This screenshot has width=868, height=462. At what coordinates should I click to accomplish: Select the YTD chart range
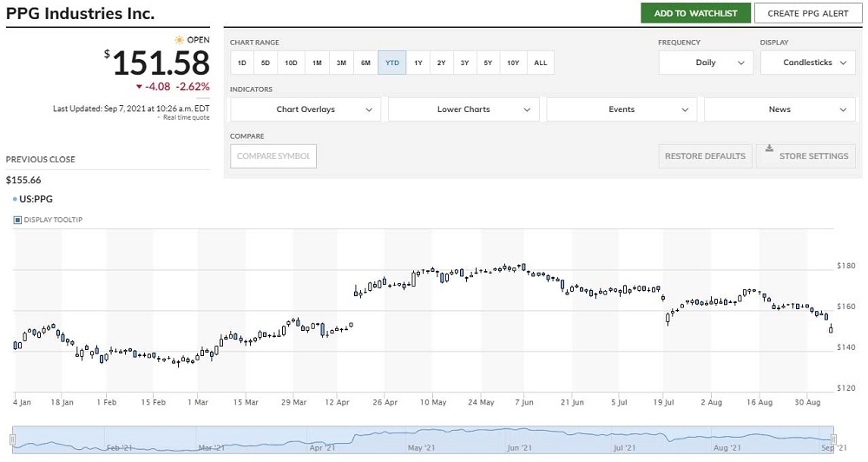click(392, 63)
